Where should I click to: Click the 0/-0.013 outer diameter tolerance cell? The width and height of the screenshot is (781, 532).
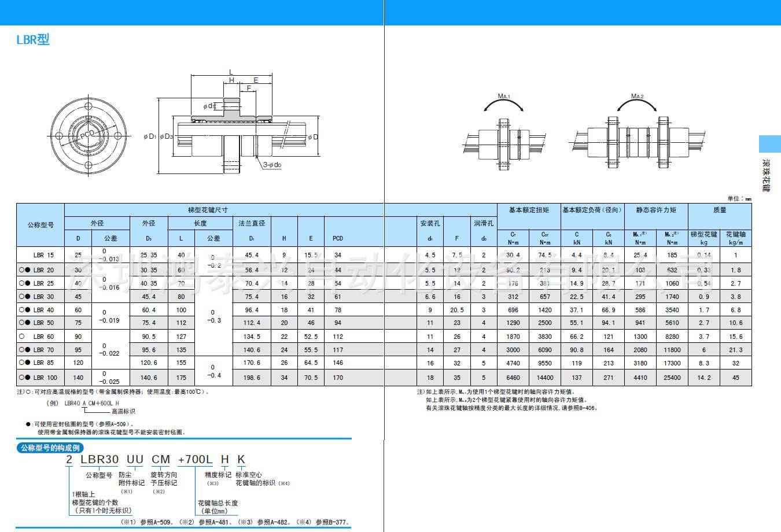109,255
